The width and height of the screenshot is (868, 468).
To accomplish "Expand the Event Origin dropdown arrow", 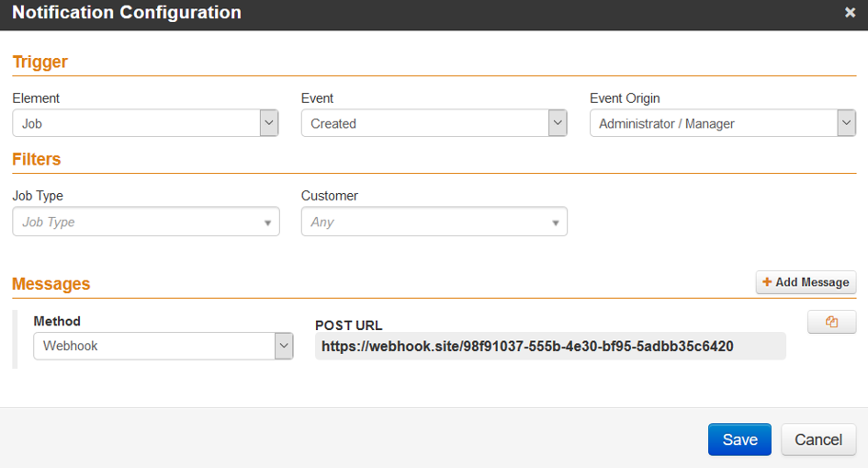I will [x=846, y=123].
